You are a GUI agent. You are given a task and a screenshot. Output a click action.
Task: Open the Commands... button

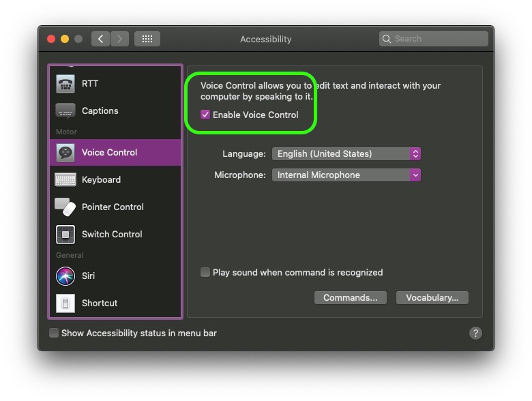tap(350, 298)
